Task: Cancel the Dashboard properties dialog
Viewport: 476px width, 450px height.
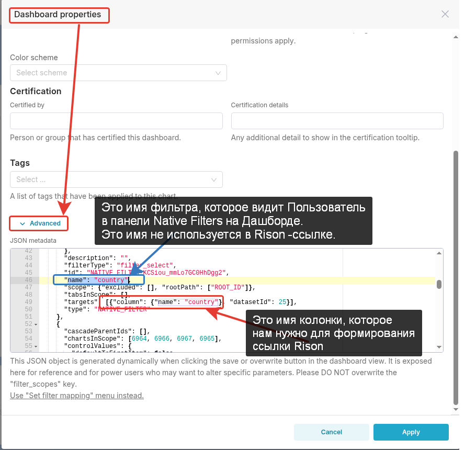Action: (331, 432)
